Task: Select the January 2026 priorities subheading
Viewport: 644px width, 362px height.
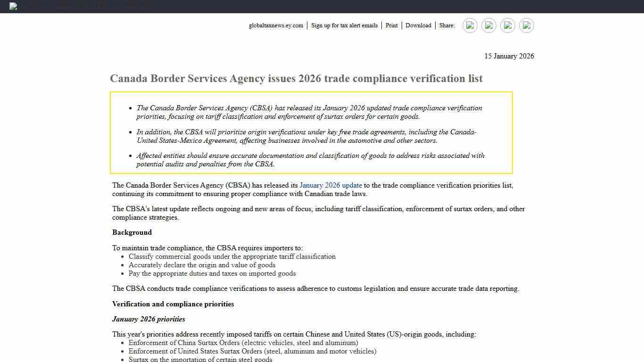Action: [149, 319]
